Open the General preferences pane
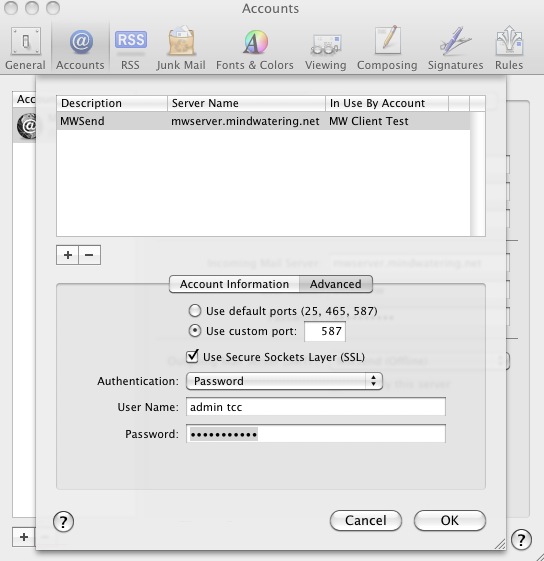This screenshot has width=544, height=561. click(x=25, y=48)
